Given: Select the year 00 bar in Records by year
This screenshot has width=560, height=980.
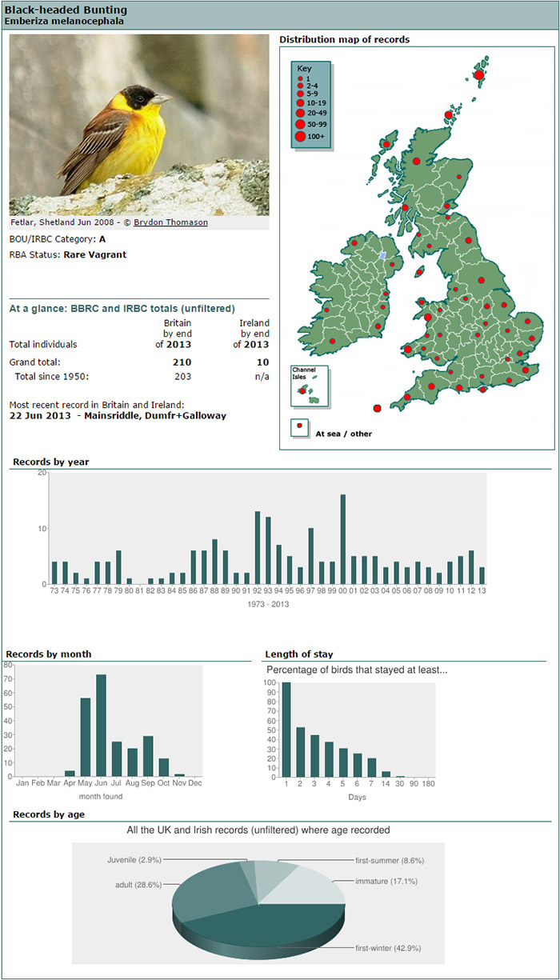Looking at the screenshot, I should coord(343,539).
